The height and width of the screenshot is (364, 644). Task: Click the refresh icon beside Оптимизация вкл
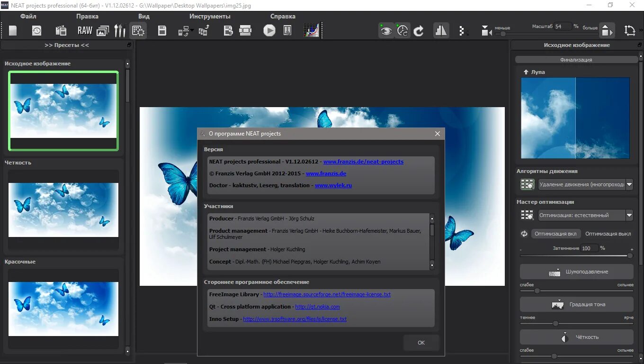524,234
